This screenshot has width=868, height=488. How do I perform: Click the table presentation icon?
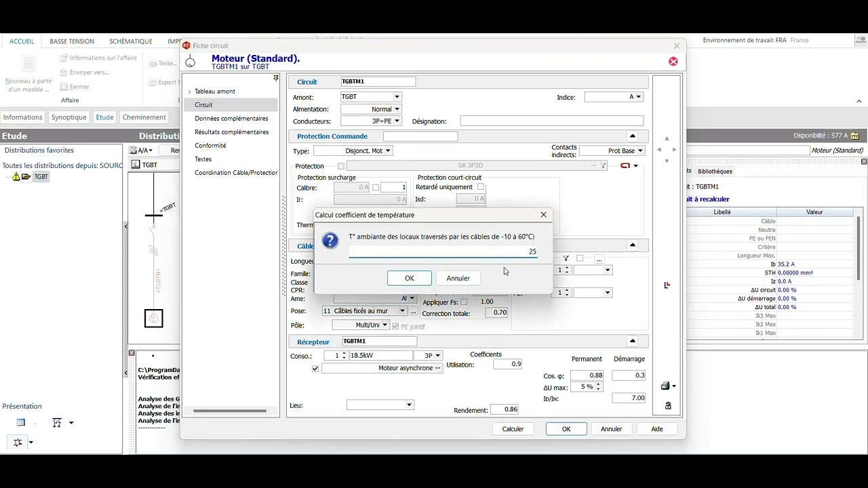[21, 423]
